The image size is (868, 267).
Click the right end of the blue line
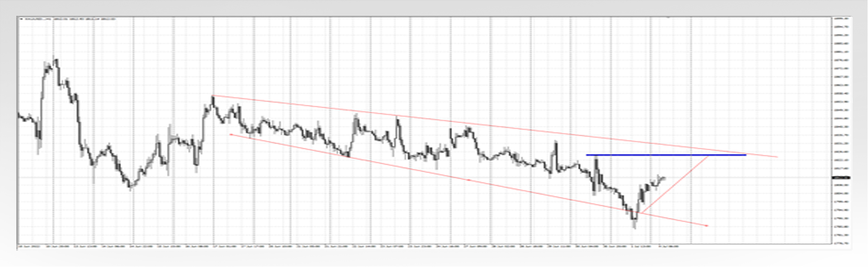click(x=745, y=155)
